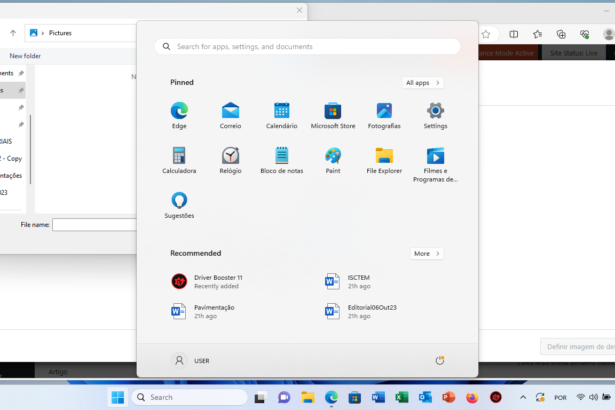The height and width of the screenshot is (410, 615).
Task: Launch the Relógio clock app
Action: click(x=230, y=160)
